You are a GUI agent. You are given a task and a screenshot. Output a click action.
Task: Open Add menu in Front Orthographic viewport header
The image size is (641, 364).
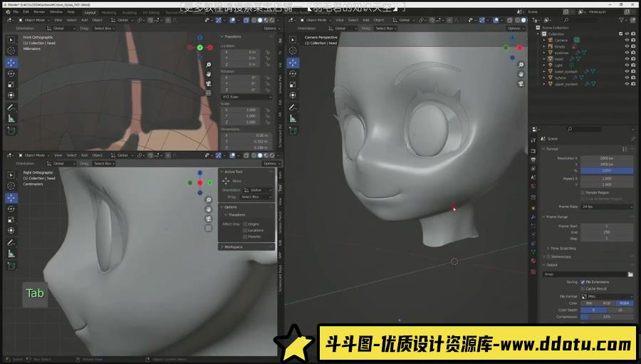pos(84,20)
